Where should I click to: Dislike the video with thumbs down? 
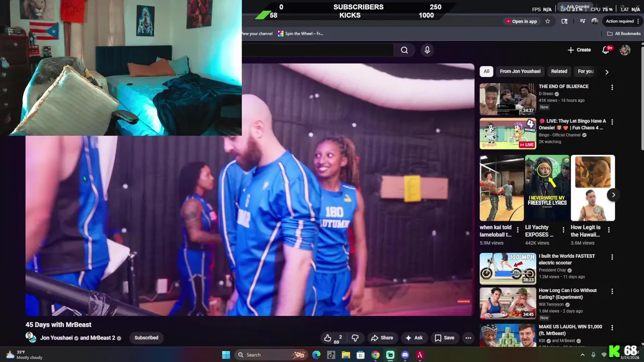point(355,338)
